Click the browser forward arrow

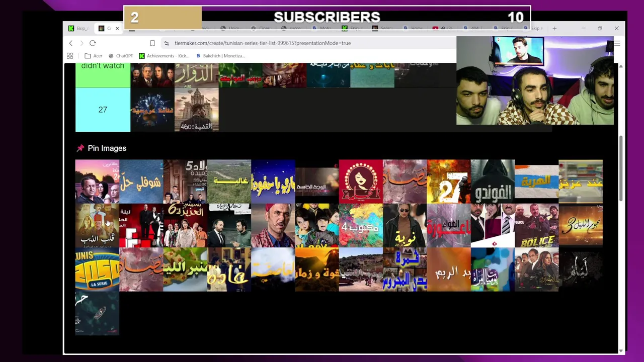pyautogui.click(x=82, y=43)
